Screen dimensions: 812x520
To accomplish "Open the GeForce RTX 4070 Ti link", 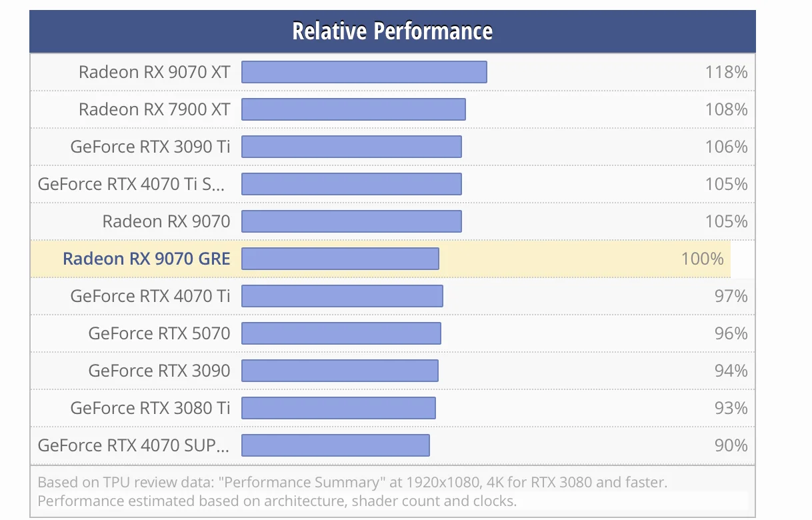I will (150, 296).
